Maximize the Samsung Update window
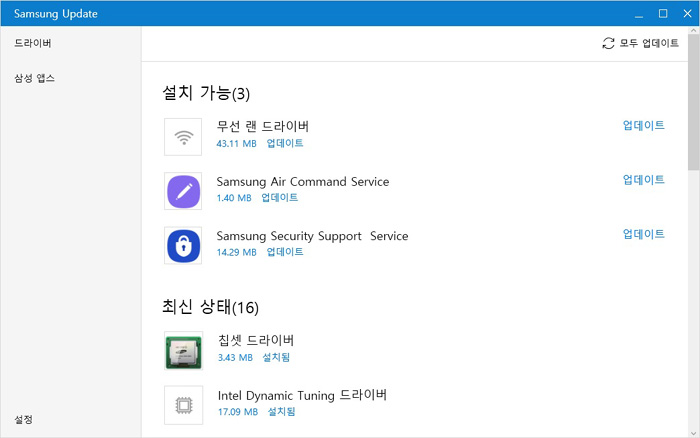700x438 pixels. click(x=663, y=14)
